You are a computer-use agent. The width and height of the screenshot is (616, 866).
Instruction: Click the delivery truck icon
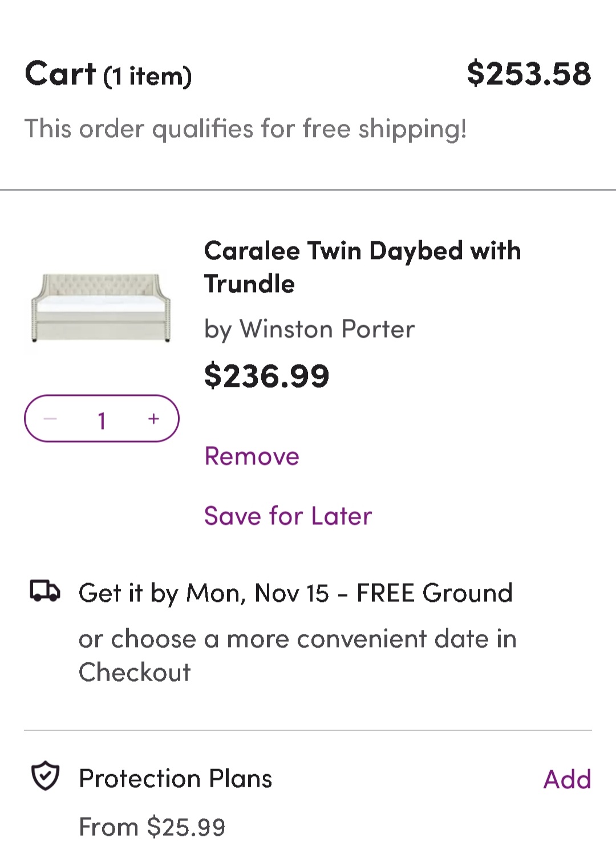[x=44, y=591]
